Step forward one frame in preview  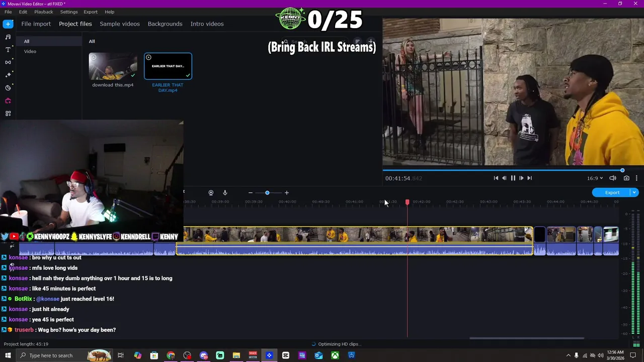tap(521, 178)
